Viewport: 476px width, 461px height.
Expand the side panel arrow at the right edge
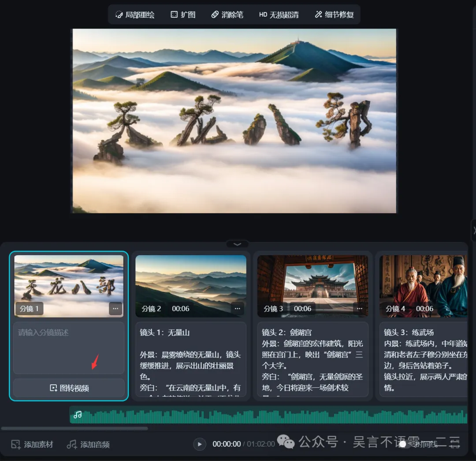click(474, 230)
